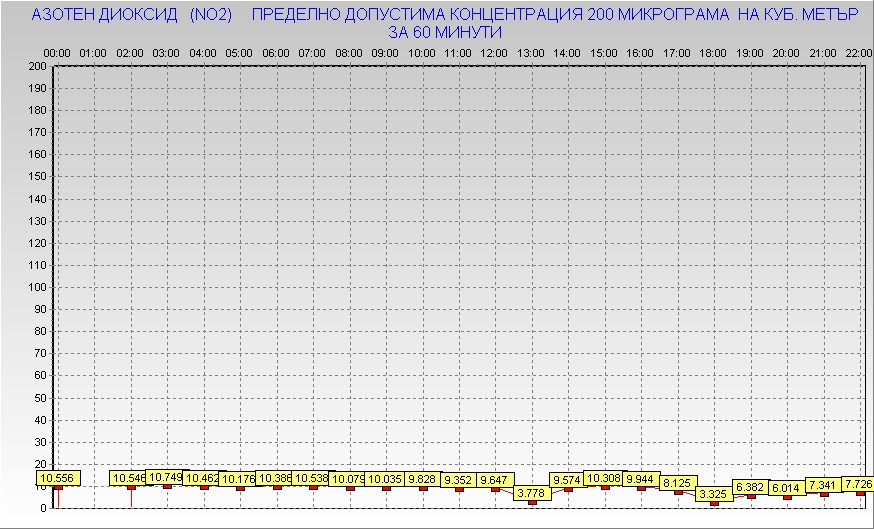
Task: Click the 9.828 data point label
Action: click(x=423, y=479)
